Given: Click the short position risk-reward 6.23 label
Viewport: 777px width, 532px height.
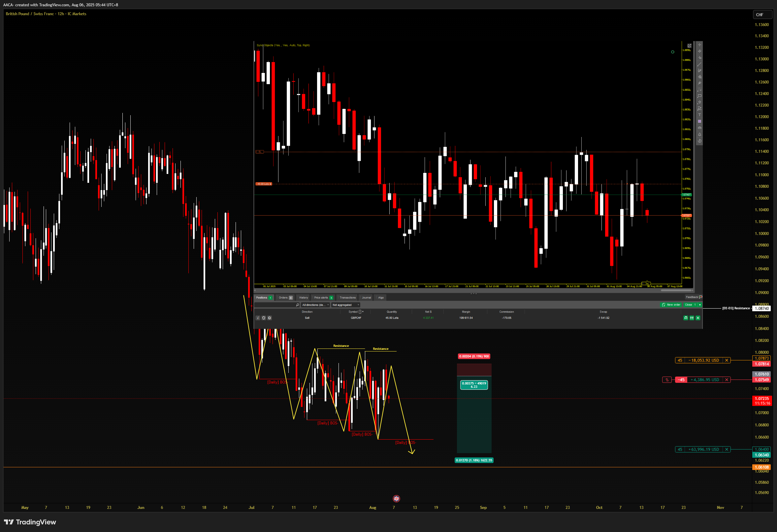Looking at the screenshot, I should 474,385.
